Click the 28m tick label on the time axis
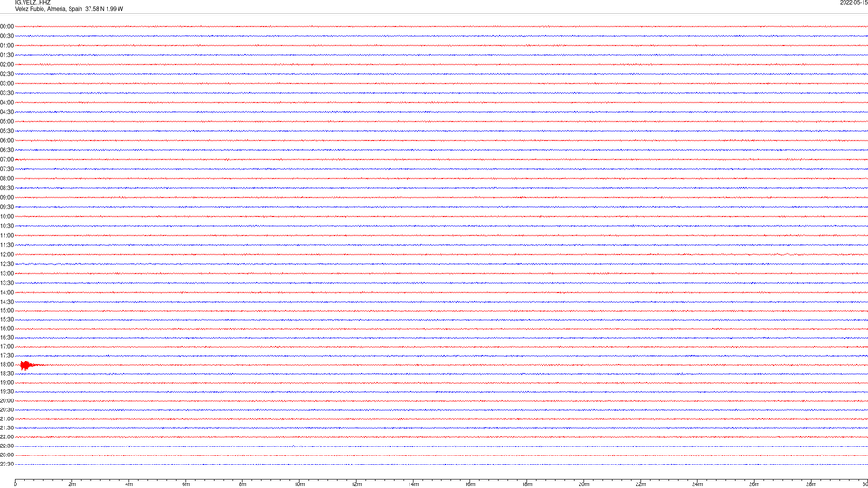868x488 pixels. [811, 484]
